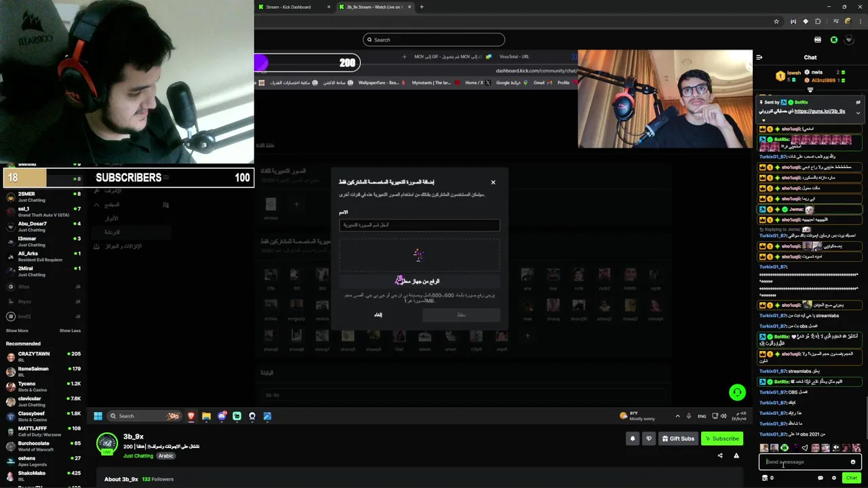Close the emote upload dialog

click(x=493, y=182)
